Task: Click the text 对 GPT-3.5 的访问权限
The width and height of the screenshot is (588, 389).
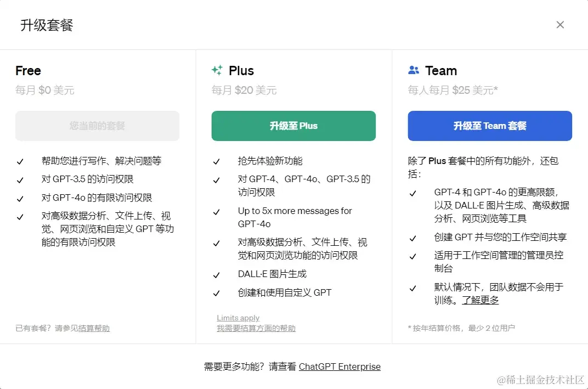Action: coord(87,179)
